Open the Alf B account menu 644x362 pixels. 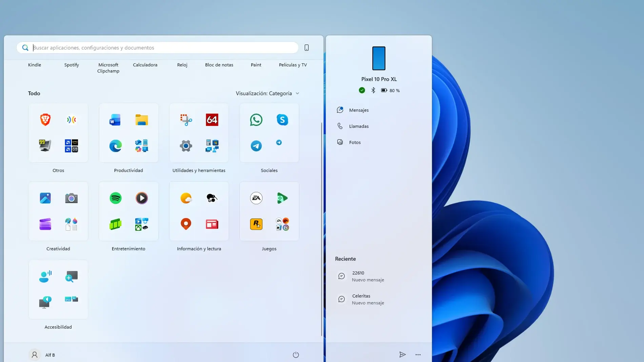[x=42, y=355]
